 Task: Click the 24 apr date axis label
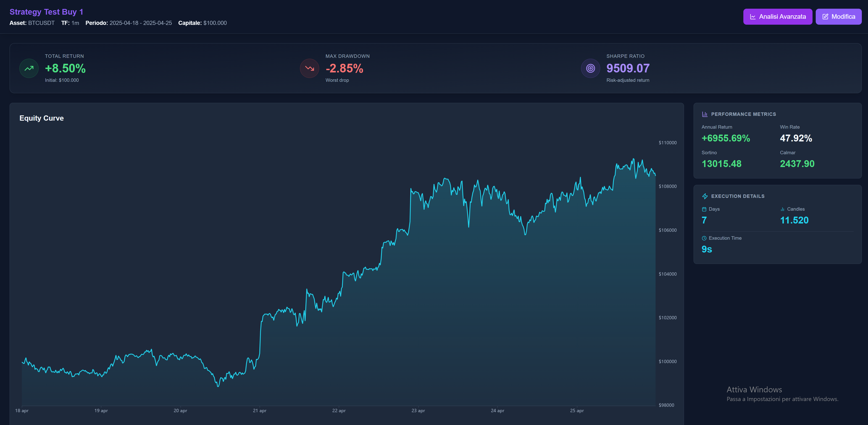(497, 411)
